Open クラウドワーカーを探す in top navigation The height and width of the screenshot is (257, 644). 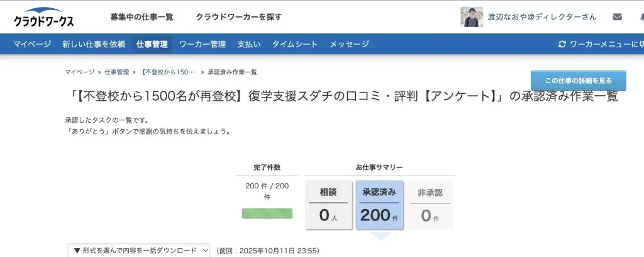click(x=238, y=17)
